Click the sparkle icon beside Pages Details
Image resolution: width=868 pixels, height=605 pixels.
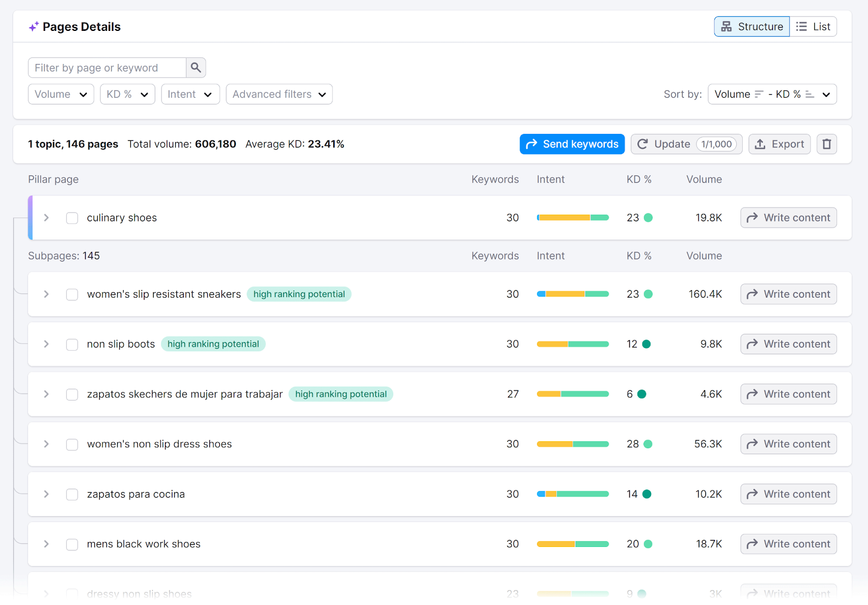[x=34, y=25]
